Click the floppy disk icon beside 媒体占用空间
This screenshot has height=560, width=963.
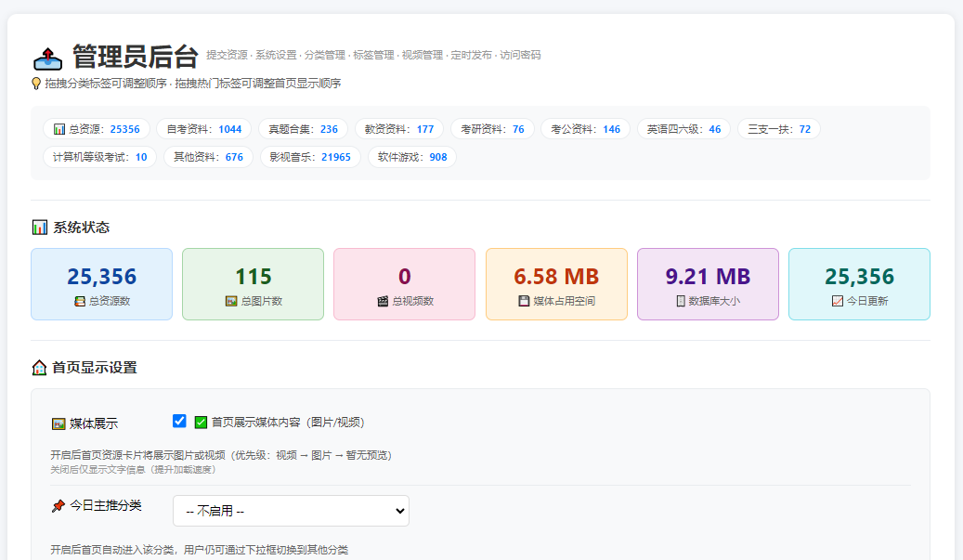point(524,301)
